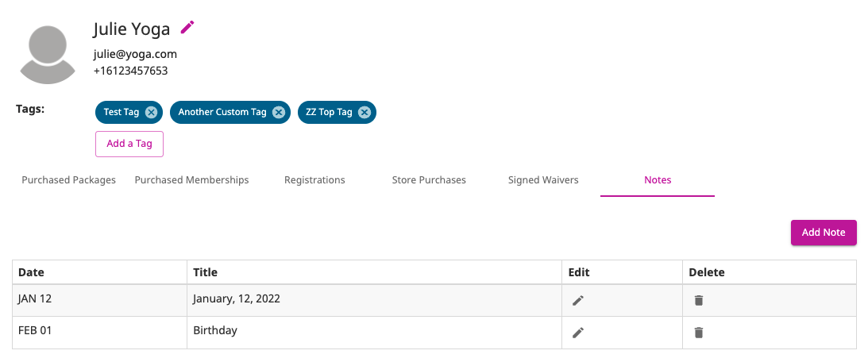This screenshot has width=868, height=362.
Task: Remove the ZZ Top Tag with its x icon
Action: click(x=364, y=113)
